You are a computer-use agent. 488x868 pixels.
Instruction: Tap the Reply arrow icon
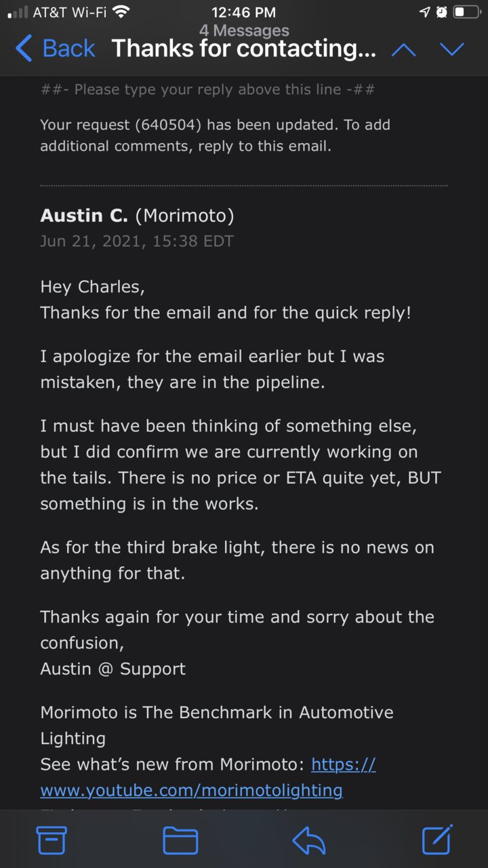pyautogui.click(x=309, y=841)
